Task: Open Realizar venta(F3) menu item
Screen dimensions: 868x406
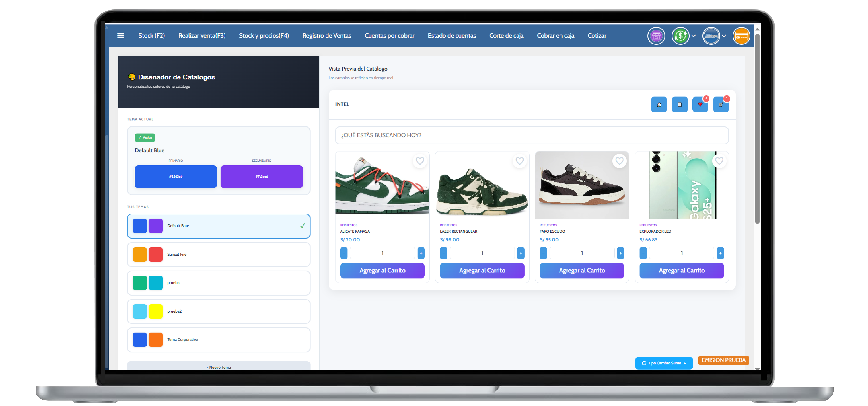Action: tap(202, 36)
